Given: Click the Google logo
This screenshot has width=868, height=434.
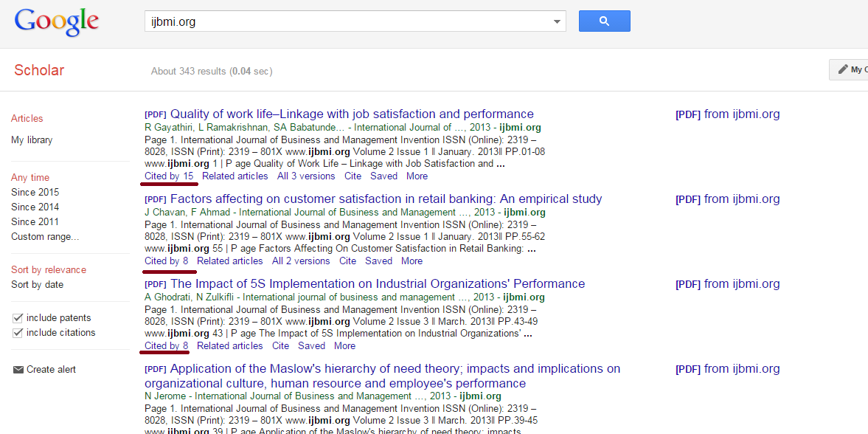Looking at the screenshot, I should tap(57, 21).
